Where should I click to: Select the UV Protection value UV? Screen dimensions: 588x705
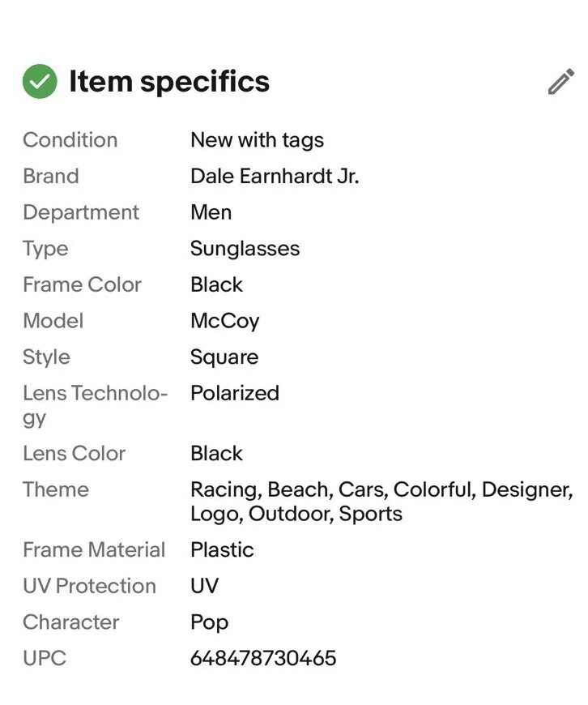point(205,586)
